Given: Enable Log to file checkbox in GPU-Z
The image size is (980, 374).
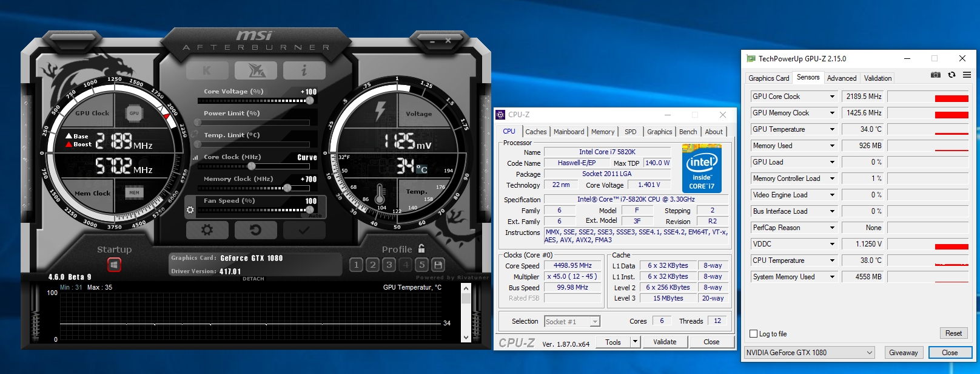Looking at the screenshot, I should (x=754, y=333).
